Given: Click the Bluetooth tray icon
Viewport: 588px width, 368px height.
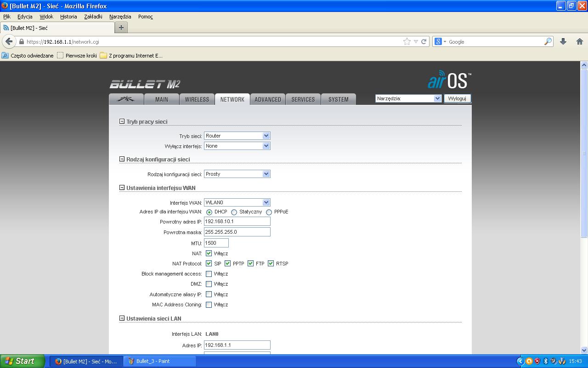Looking at the screenshot, I should click(x=545, y=361).
